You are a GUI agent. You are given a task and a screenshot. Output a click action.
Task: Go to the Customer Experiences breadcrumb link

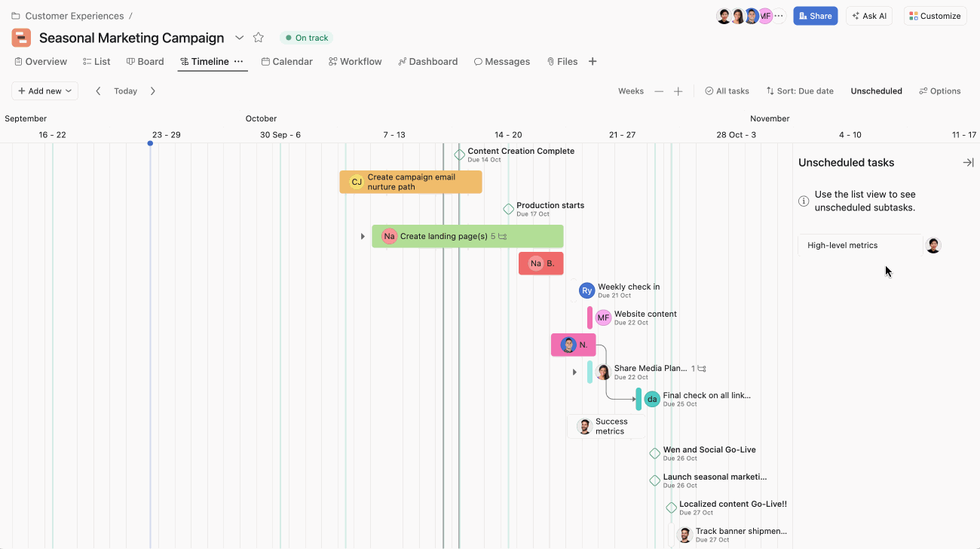pos(75,15)
